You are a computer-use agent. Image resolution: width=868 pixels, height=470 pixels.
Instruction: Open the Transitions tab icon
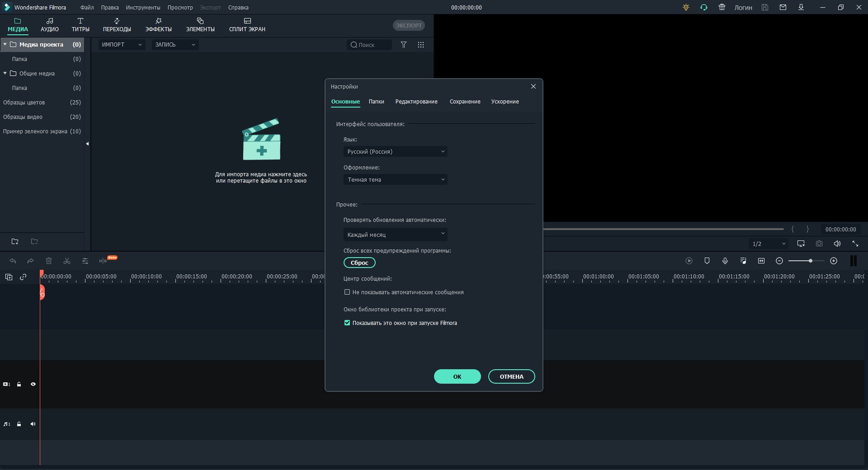coord(117,21)
